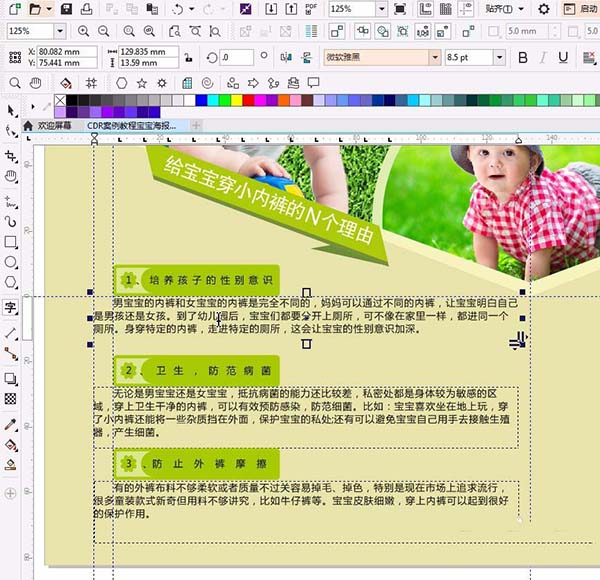
Task: Select the Ellipse tool
Action: coord(11,262)
